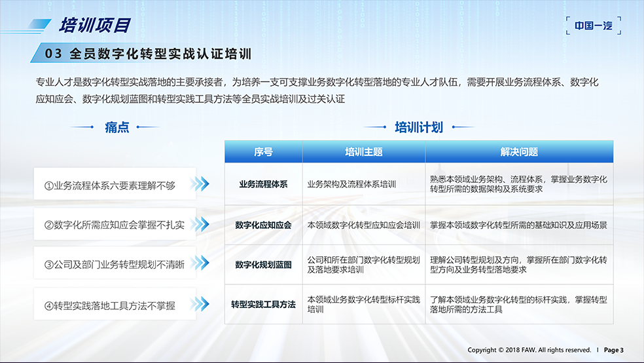Click the Copyright © 2018 FAW footer text

pos(529,350)
